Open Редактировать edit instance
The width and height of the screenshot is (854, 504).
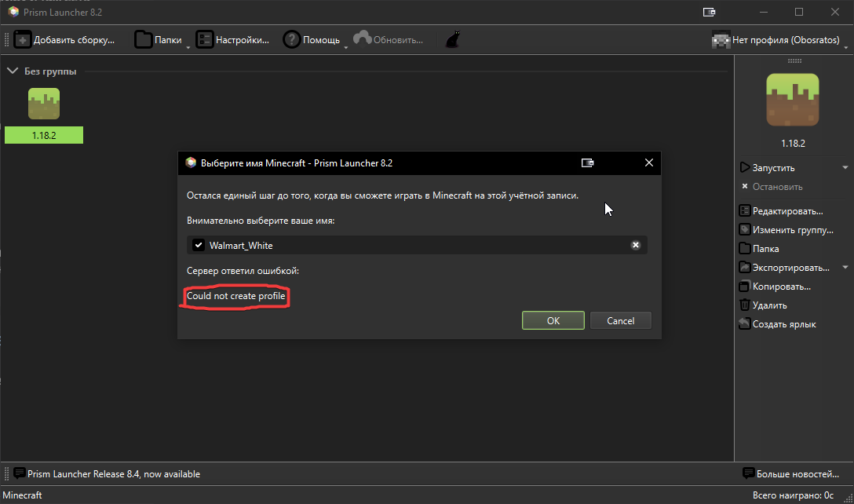click(781, 211)
